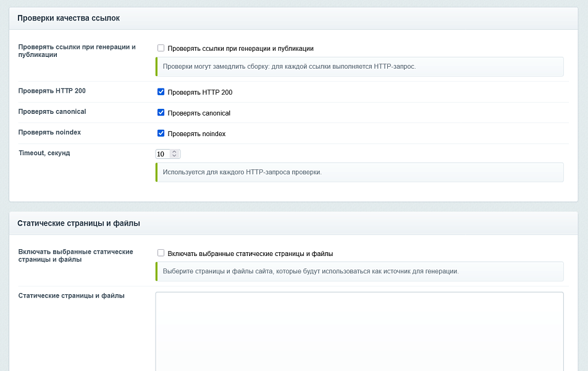The height and width of the screenshot is (371, 588).
Task: Turn off the 'Проверять noindex' checkbox
Action: click(x=161, y=134)
